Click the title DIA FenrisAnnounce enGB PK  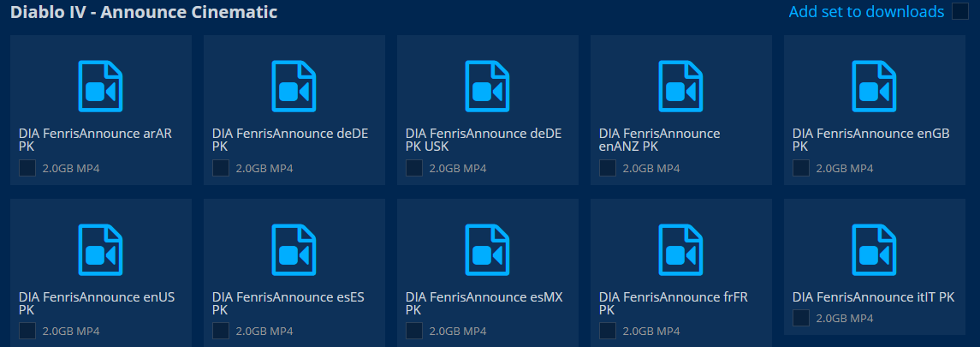pyautogui.click(x=871, y=140)
